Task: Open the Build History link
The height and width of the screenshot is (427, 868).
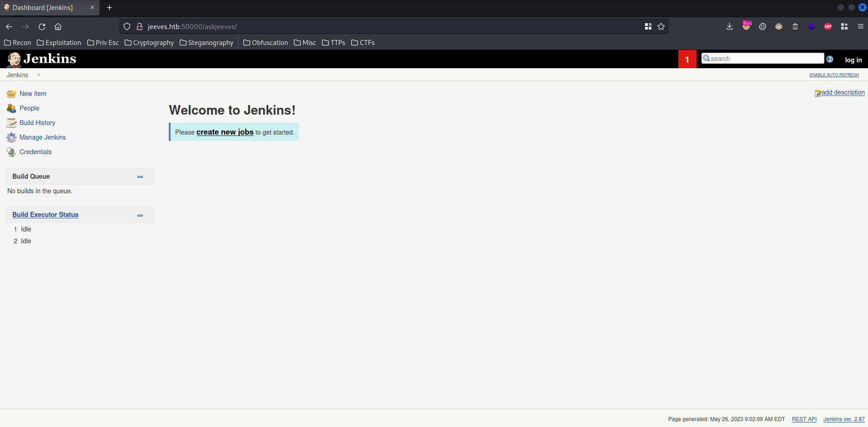Action: [x=37, y=123]
